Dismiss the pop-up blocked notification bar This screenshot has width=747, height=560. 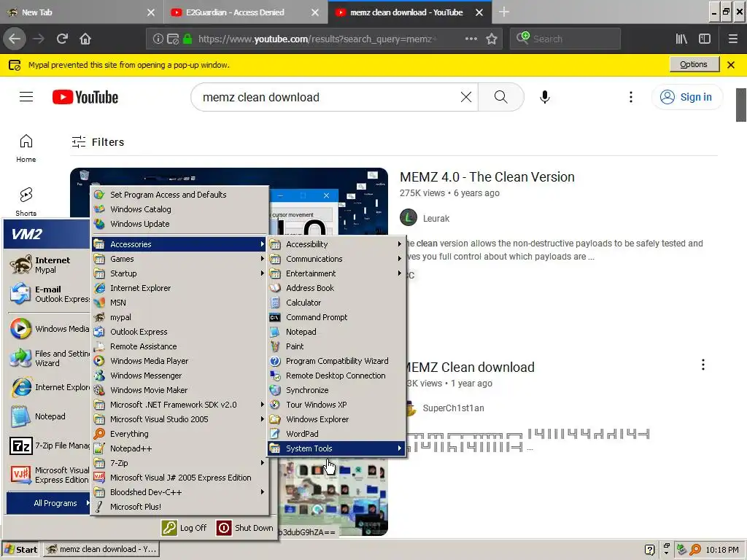[731, 65]
